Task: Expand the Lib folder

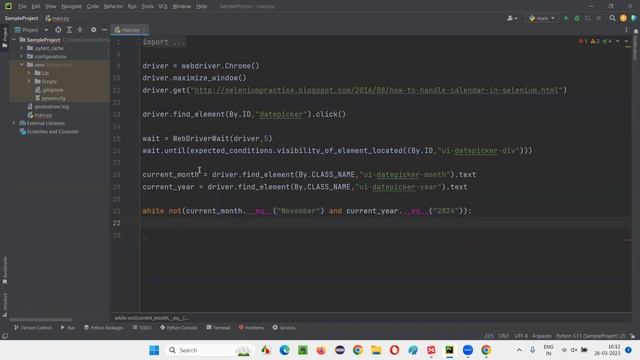Action: [x=29, y=73]
